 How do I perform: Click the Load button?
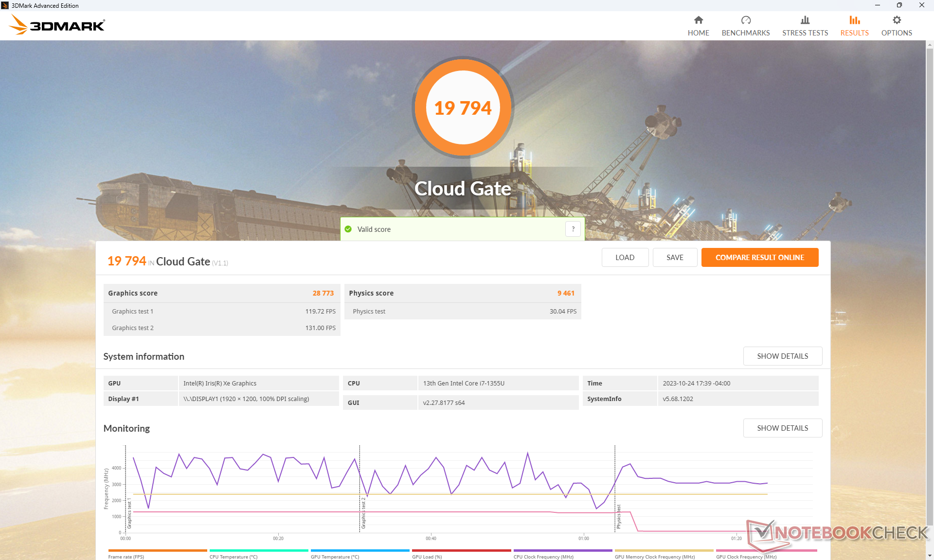click(x=625, y=258)
